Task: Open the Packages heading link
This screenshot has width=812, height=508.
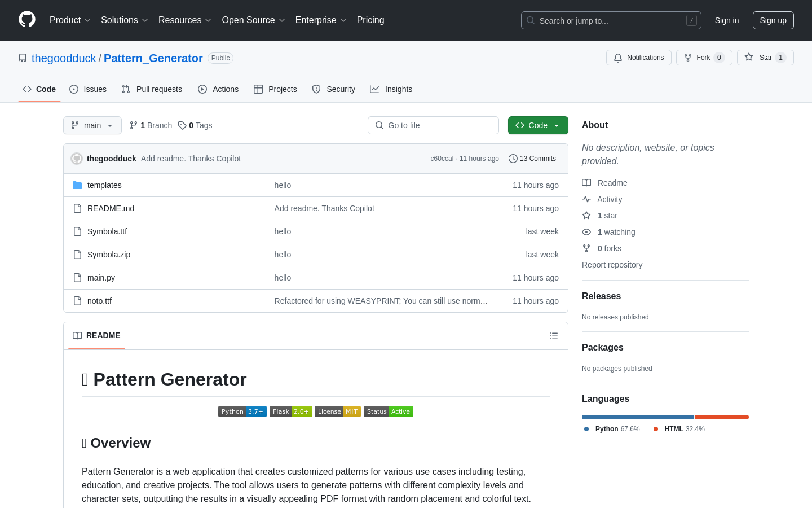Action: click(603, 348)
